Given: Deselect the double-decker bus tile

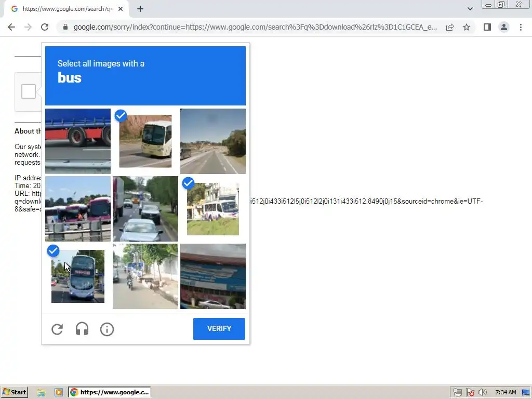Looking at the screenshot, I should point(78,276).
